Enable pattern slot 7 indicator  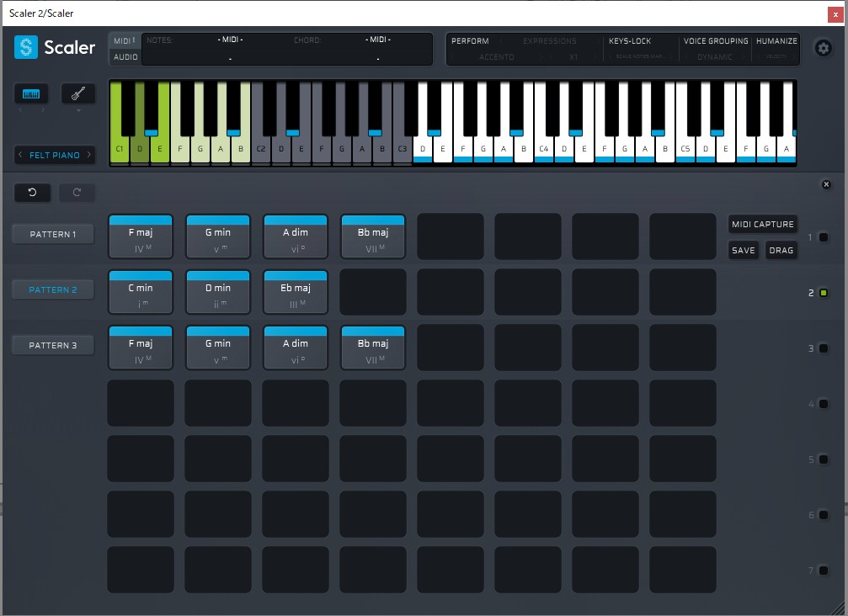(x=823, y=571)
